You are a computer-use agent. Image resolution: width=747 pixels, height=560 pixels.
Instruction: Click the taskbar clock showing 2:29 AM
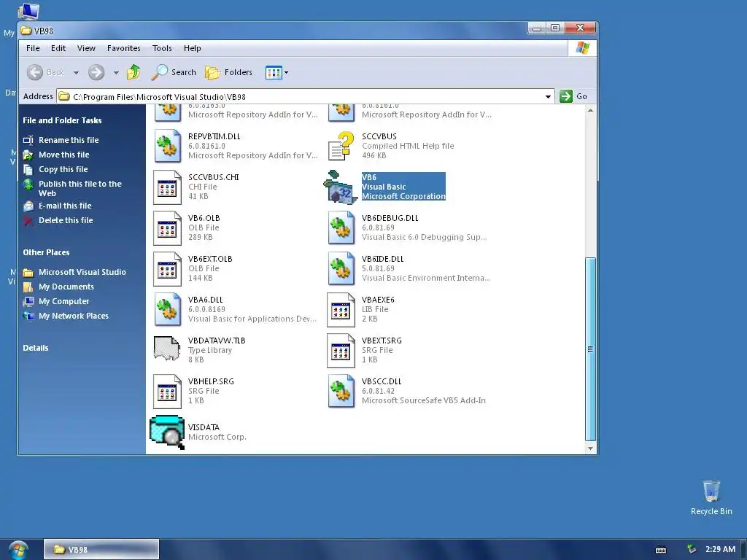[x=720, y=550]
